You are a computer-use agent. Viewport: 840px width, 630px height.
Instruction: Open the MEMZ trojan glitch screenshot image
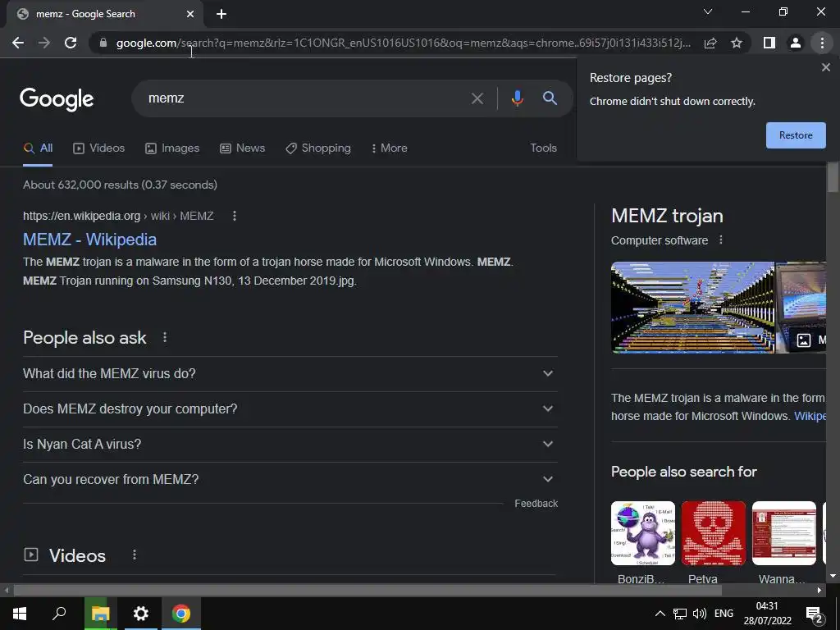692,308
